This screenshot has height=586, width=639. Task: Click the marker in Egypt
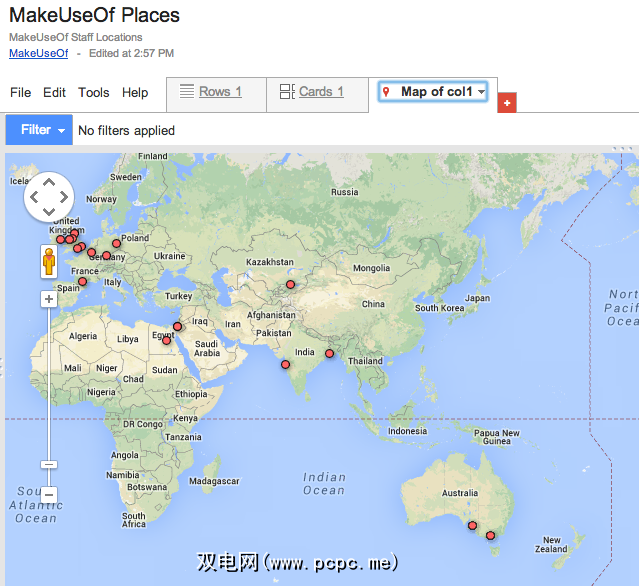tap(166, 340)
